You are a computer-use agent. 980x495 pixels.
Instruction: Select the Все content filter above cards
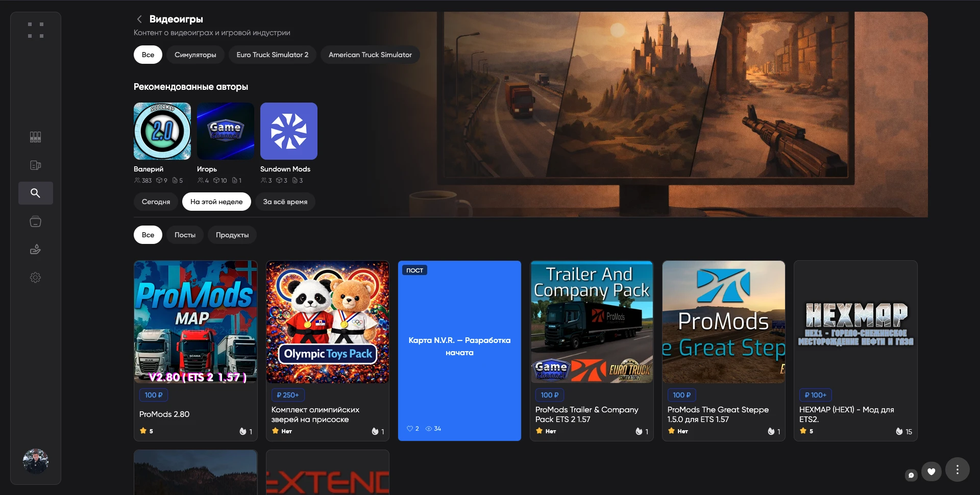(148, 235)
